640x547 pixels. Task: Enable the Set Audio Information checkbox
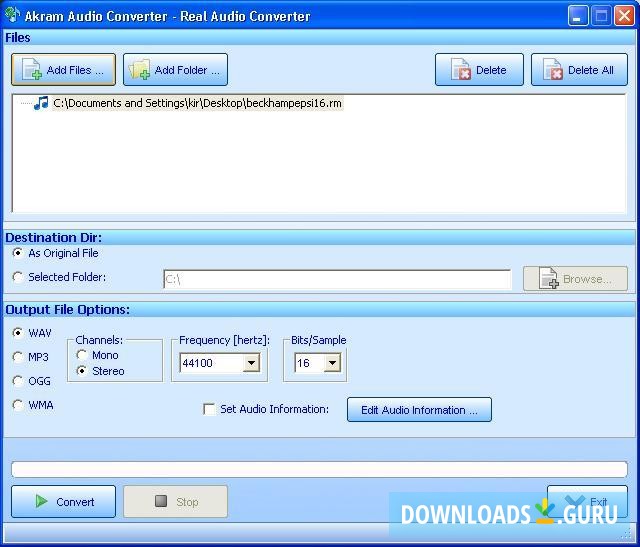[x=209, y=409]
